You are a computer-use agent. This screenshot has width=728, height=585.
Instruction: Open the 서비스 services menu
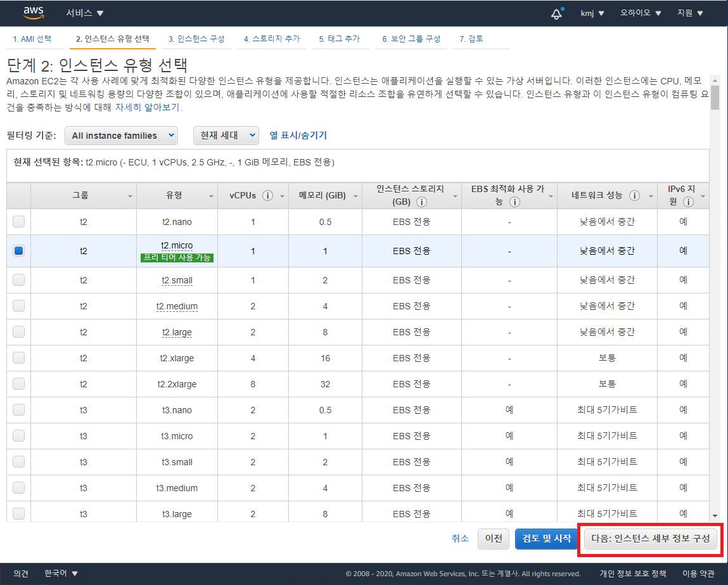coord(84,13)
